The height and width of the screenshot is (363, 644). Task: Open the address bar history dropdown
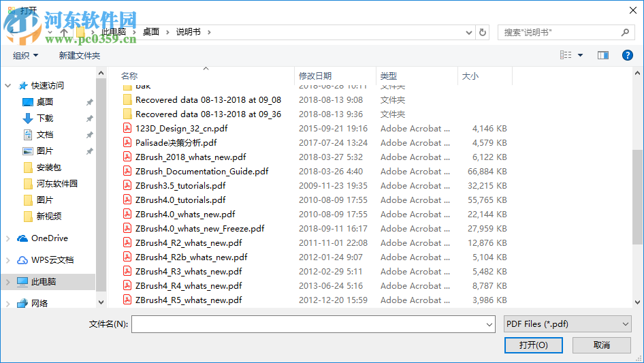coord(468,33)
